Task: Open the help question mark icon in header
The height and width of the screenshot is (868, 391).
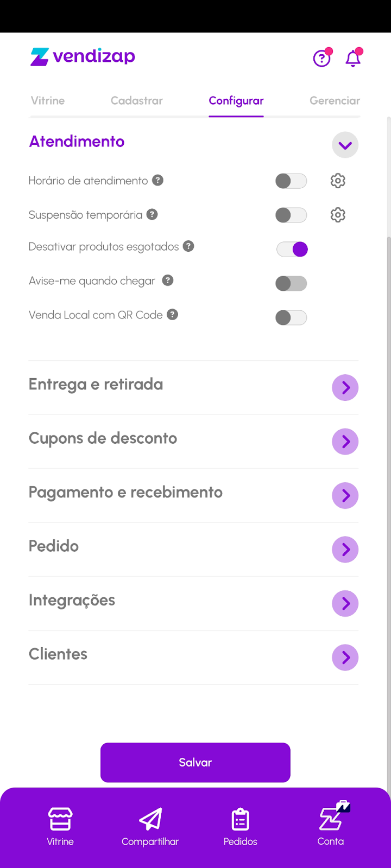Action: pos(321,58)
